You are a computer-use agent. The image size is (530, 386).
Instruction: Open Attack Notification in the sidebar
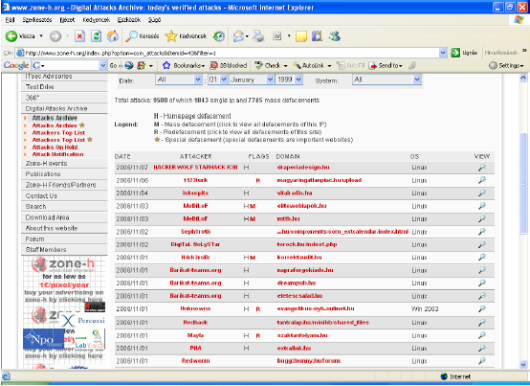(x=58, y=154)
